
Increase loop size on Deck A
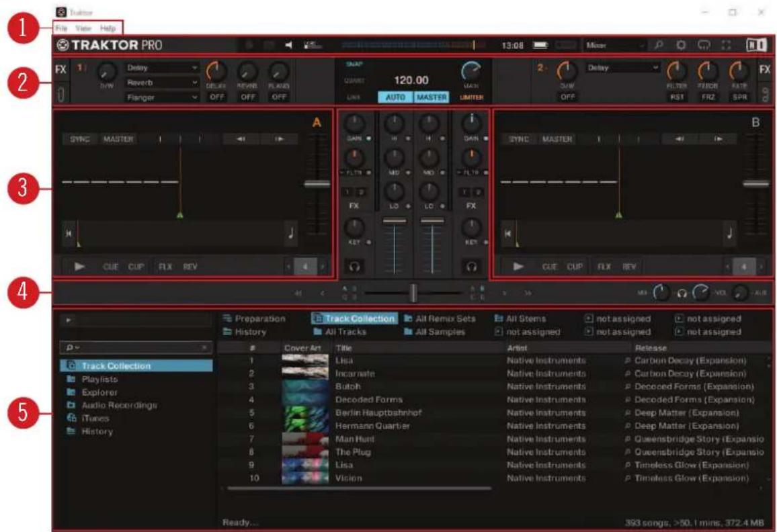point(323,267)
